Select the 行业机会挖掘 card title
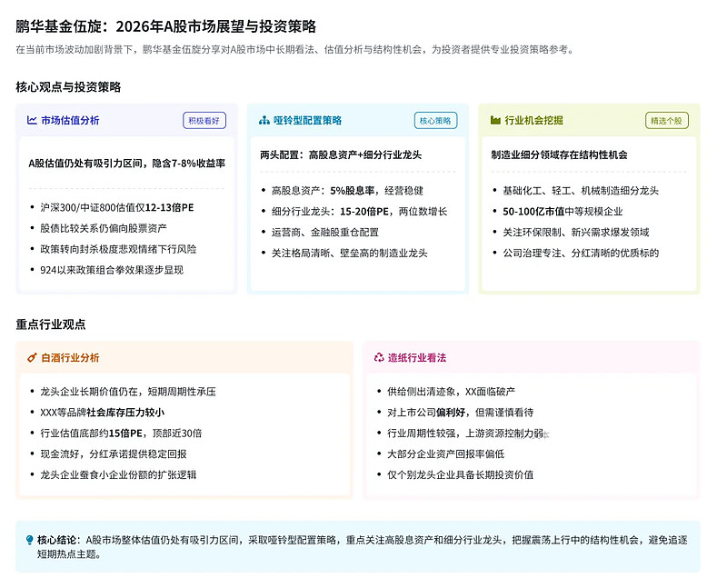This screenshot has width=727, height=588. [x=533, y=121]
